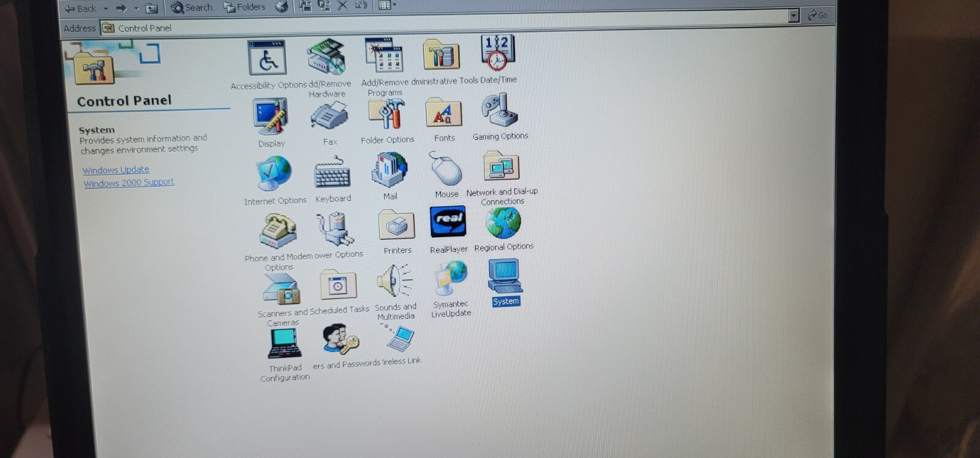Expand the Back history dropdown arrow
The image size is (980, 458).
105,8
